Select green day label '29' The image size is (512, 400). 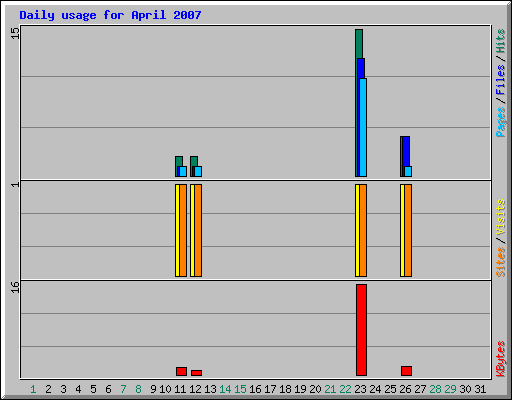click(x=450, y=389)
